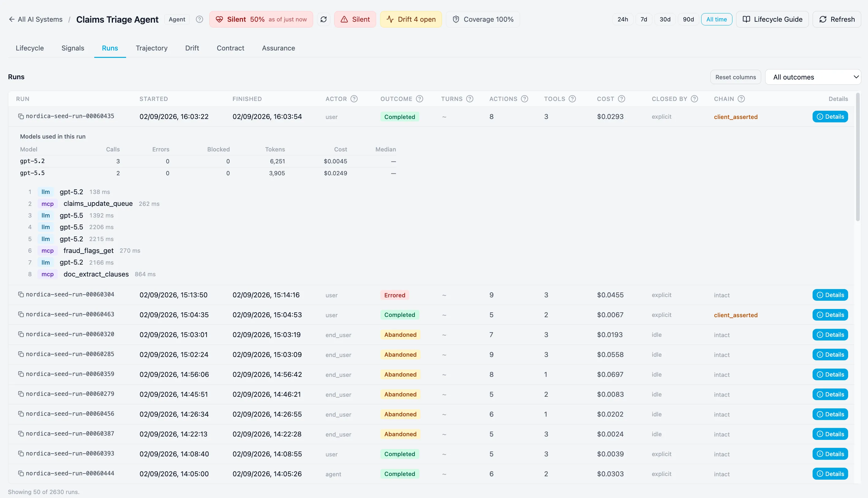This screenshot has width=868, height=498.
Task: Expand run nordica-seed-run-00060279 row
Action: tap(431, 394)
